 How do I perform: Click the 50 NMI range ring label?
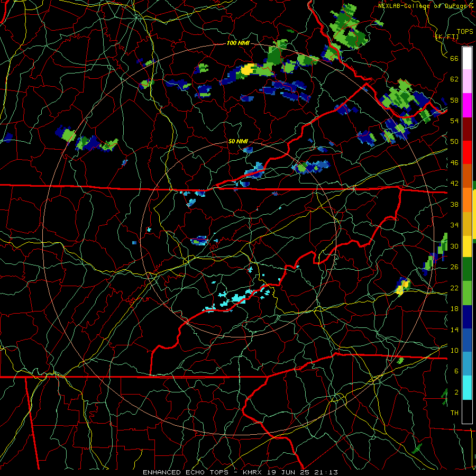pos(238,141)
